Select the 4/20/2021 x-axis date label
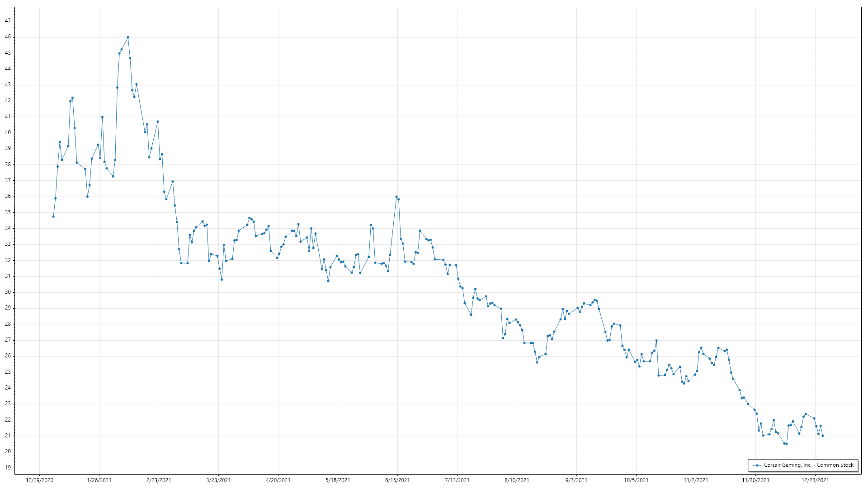The height and width of the screenshot is (488, 868). pyautogui.click(x=278, y=480)
